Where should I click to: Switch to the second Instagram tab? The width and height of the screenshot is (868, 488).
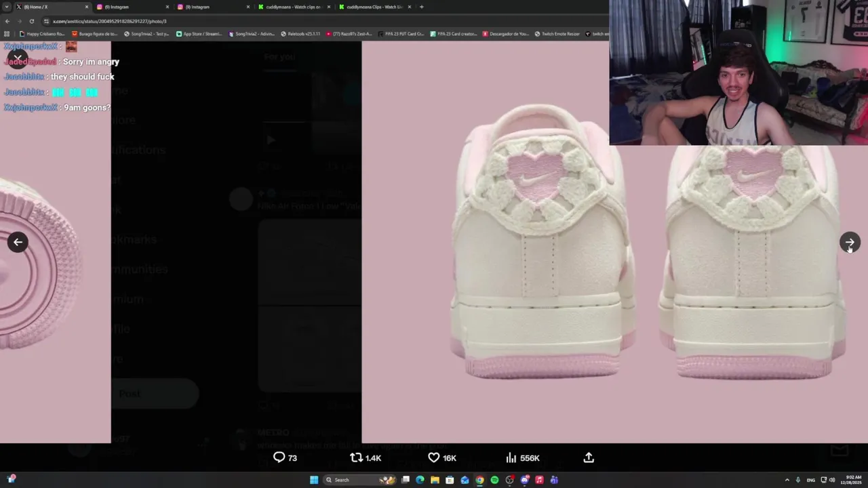click(213, 7)
